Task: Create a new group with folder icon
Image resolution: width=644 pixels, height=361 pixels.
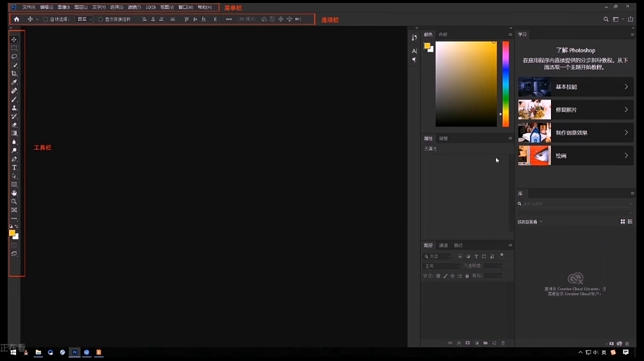Action: coord(485,343)
